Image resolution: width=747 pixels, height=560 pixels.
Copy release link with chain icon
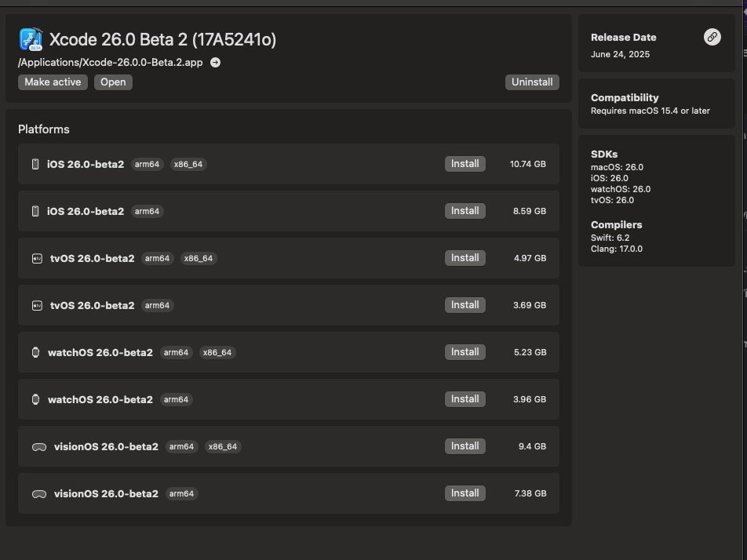(x=712, y=37)
